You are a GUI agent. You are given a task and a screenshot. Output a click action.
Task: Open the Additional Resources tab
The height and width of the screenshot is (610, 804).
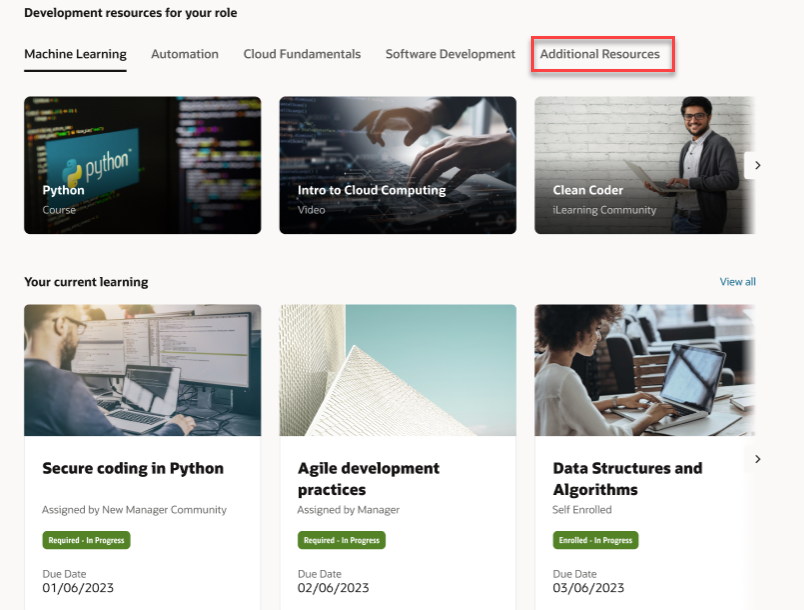pyautogui.click(x=600, y=54)
